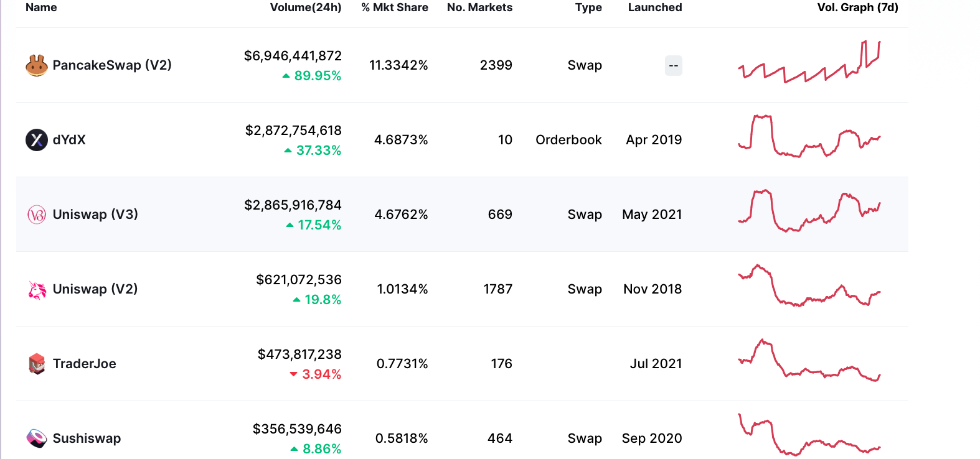Click the Orderbook type cell
The width and height of the screenshot is (980, 459).
pyautogui.click(x=568, y=140)
